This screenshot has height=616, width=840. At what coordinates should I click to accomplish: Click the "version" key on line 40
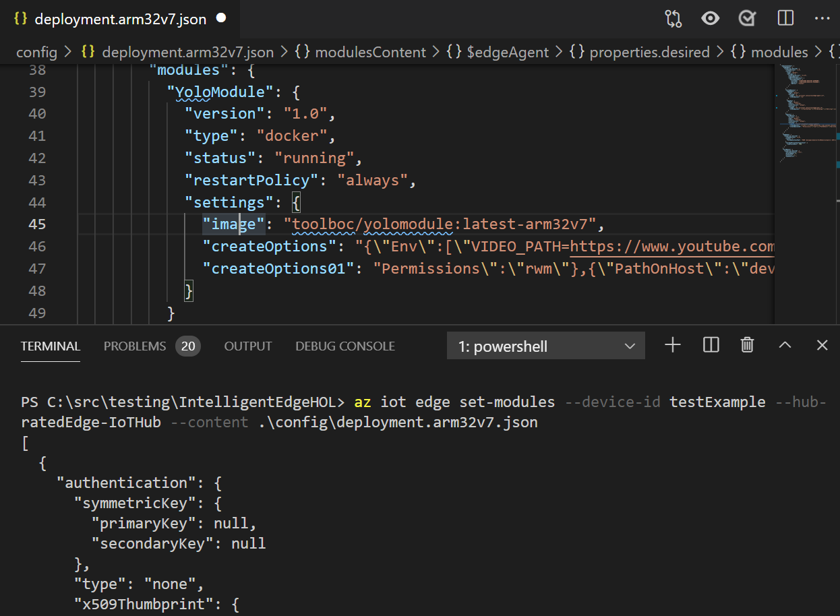tap(224, 113)
